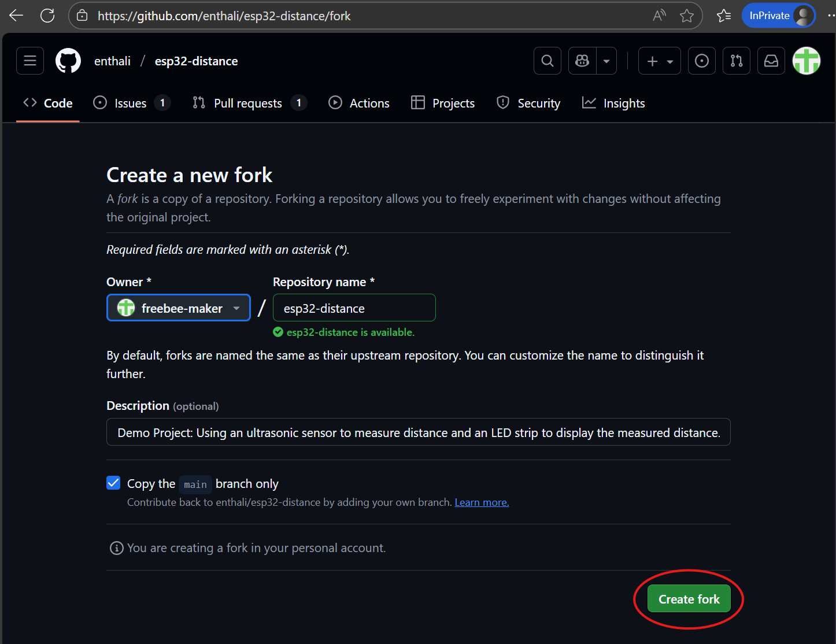836x644 pixels.
Task: Focus the Repository name input field
Action: (x=354, y=308)
